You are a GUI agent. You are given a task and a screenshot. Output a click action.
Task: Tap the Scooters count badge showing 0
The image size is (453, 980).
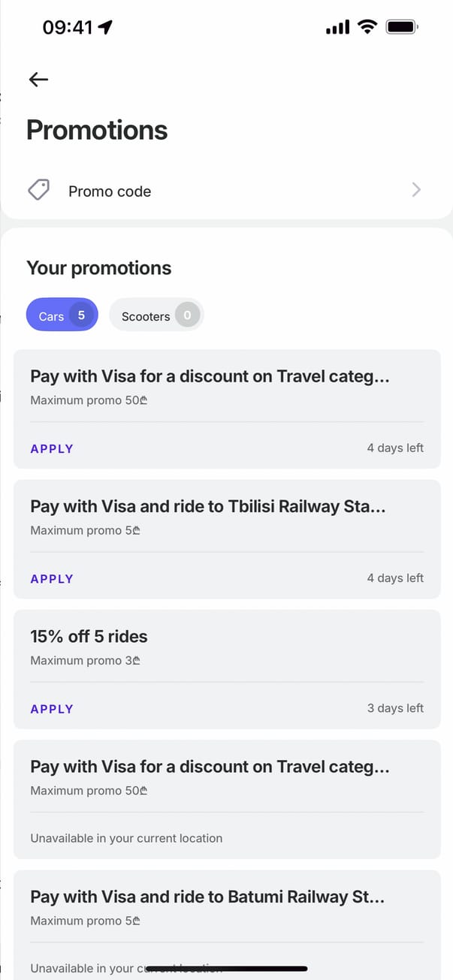click(x=188, y=315)
